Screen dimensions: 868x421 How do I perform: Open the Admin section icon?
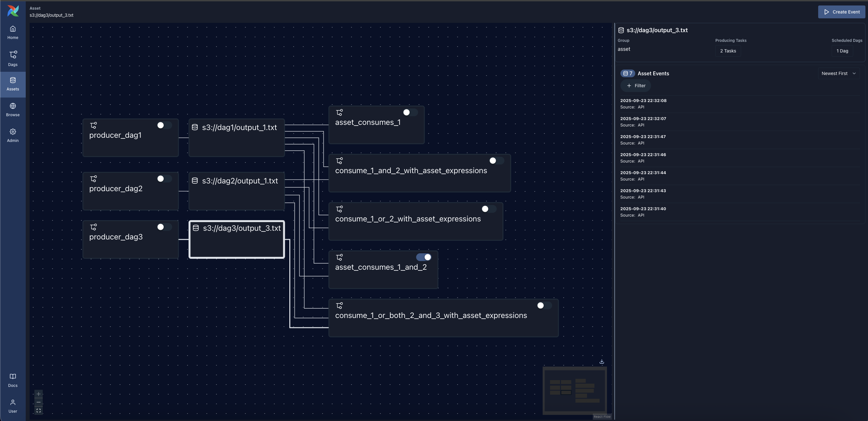click(13, 135)
